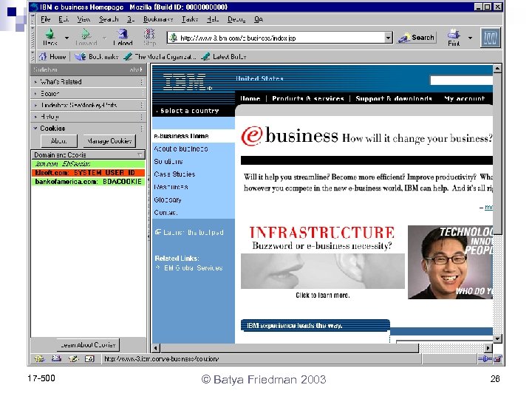Click the Back navigation icon
Viewport: 532px width, 399px height.
(50, 37)
